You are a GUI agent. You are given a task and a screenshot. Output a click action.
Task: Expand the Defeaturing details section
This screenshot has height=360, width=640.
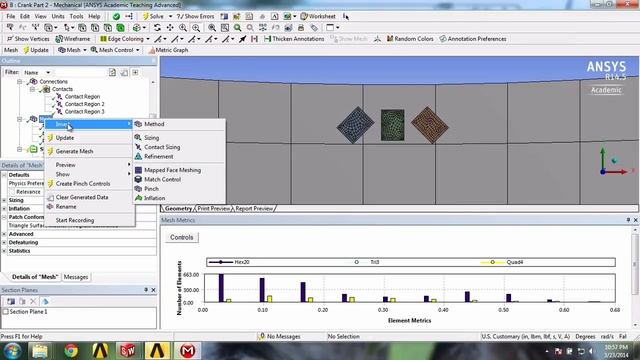click(x=4, y=242)
